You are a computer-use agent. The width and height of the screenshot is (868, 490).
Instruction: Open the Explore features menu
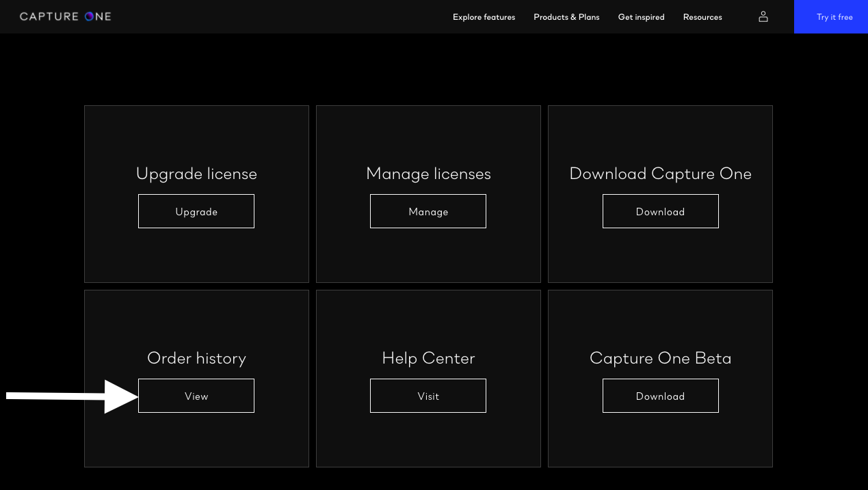point(484,17)
